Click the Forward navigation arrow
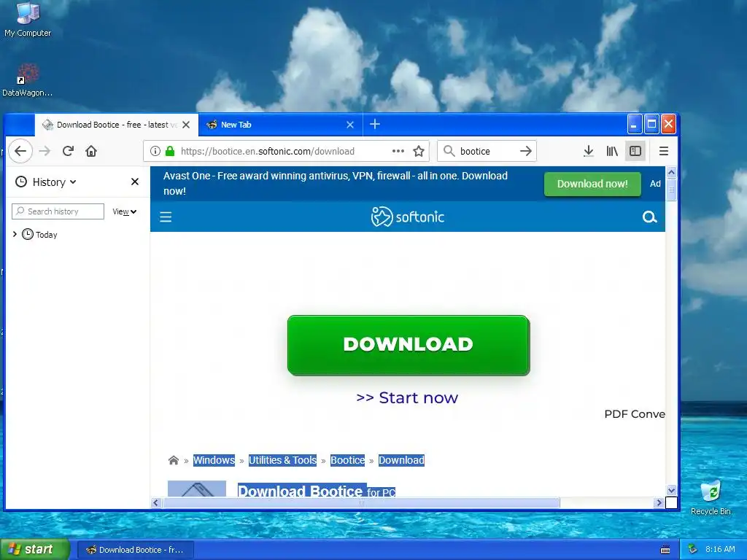Screen dimensions: 747x560 pos(44,152)
